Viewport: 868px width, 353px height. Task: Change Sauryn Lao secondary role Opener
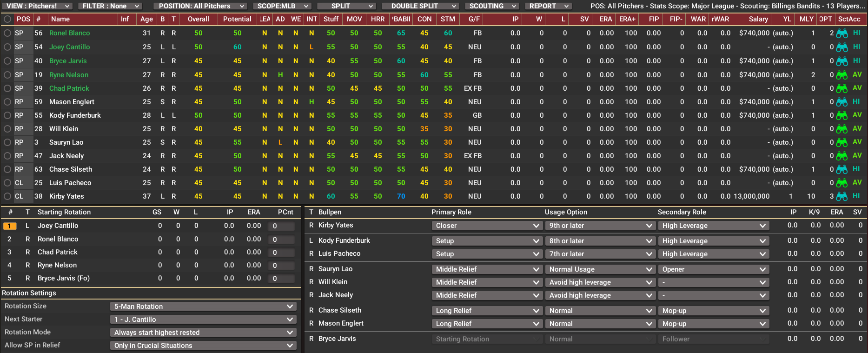[x=714, y=269]
